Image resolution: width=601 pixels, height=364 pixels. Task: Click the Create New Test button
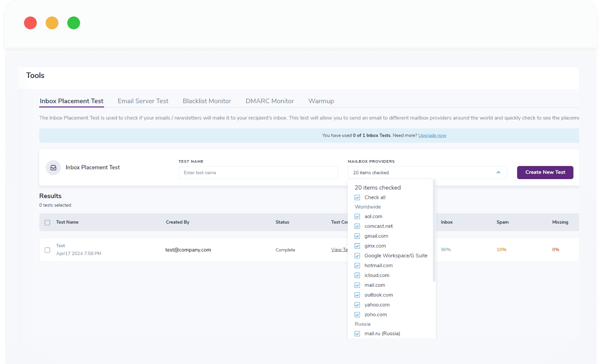545,173
